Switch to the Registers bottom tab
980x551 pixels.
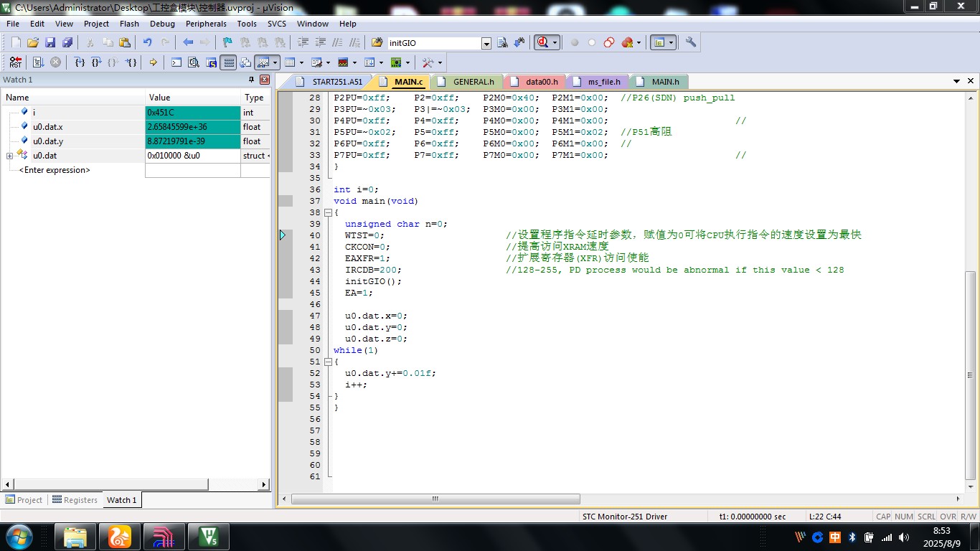pyautogui.click(x=74, y=500)
